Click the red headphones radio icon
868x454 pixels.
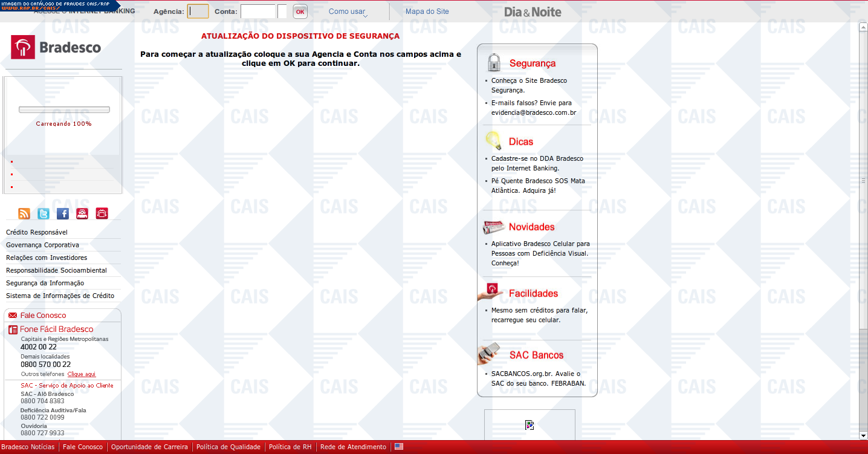82,213
